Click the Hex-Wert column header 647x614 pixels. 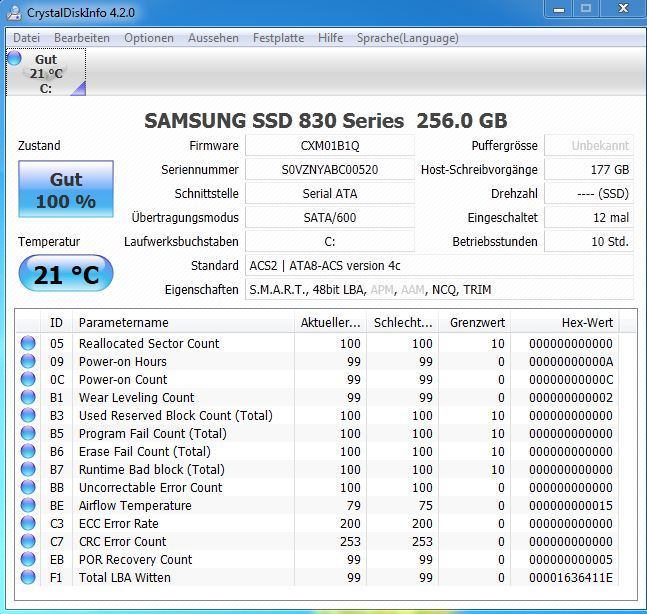[x=565, y=322]
